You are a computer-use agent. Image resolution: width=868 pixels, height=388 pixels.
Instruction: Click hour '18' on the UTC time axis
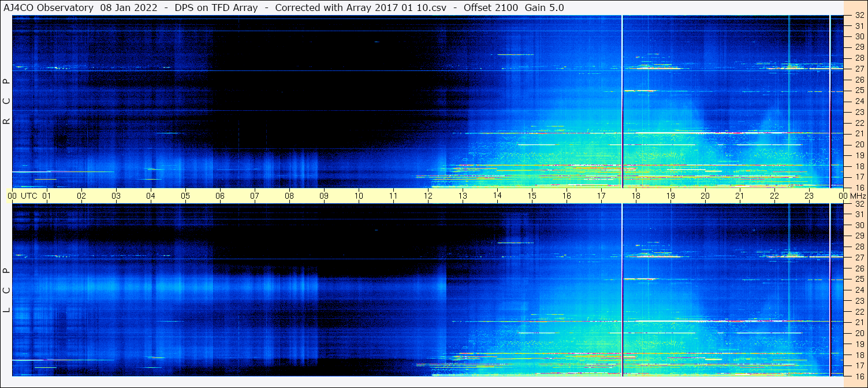pyautogui.click(x=636, y=196)
